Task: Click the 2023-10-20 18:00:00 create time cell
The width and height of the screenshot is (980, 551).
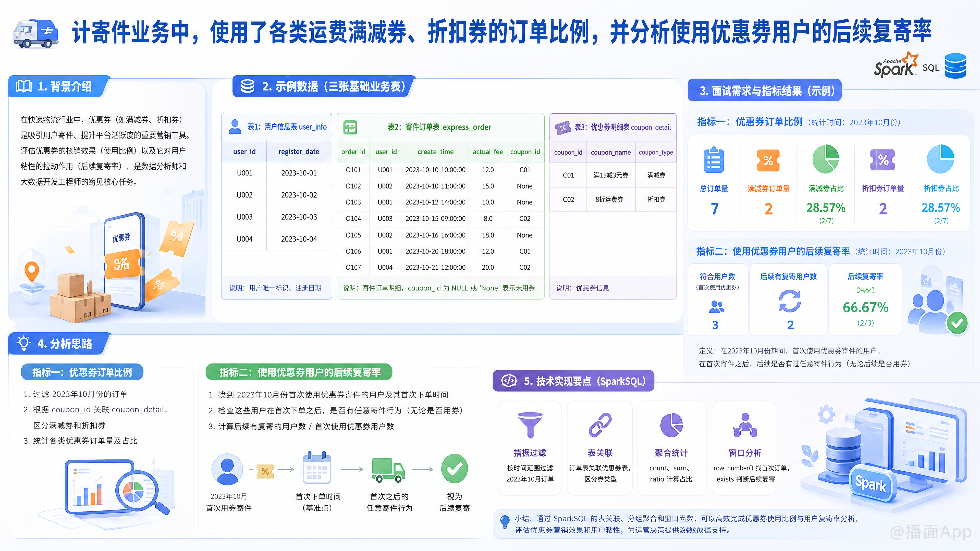Action: click(x=435, y=251)
